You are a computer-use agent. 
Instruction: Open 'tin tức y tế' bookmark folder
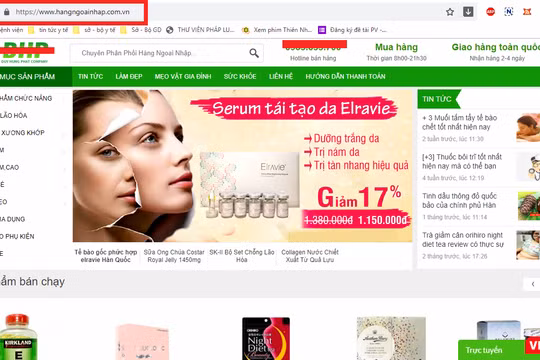click(48, 30)
